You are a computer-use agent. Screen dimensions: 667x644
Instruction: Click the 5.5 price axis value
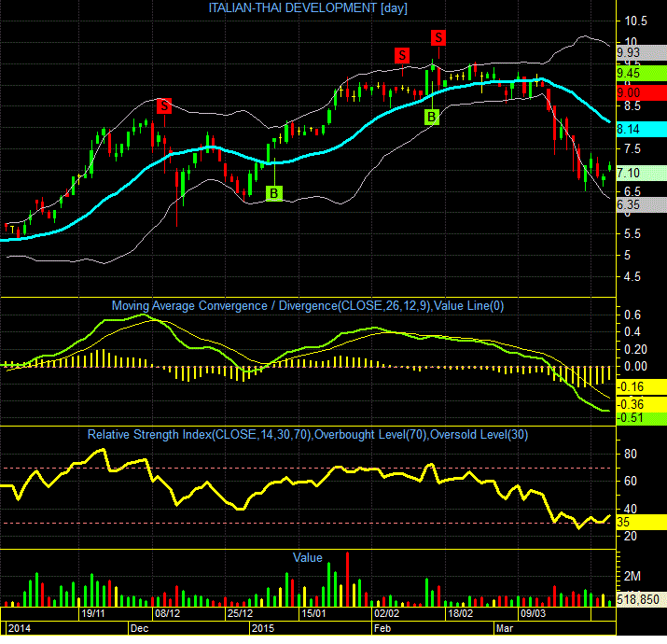point(632,233)
